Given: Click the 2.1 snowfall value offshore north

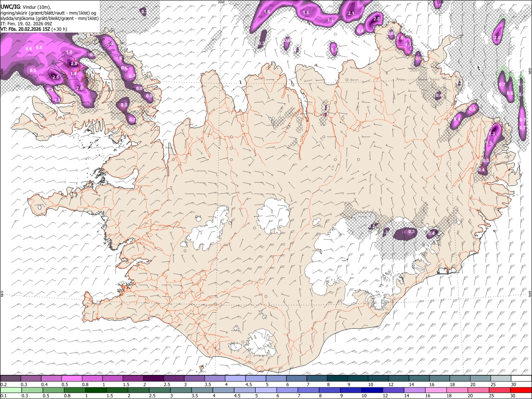Looking at the screenshot, I should coord(351,13).
